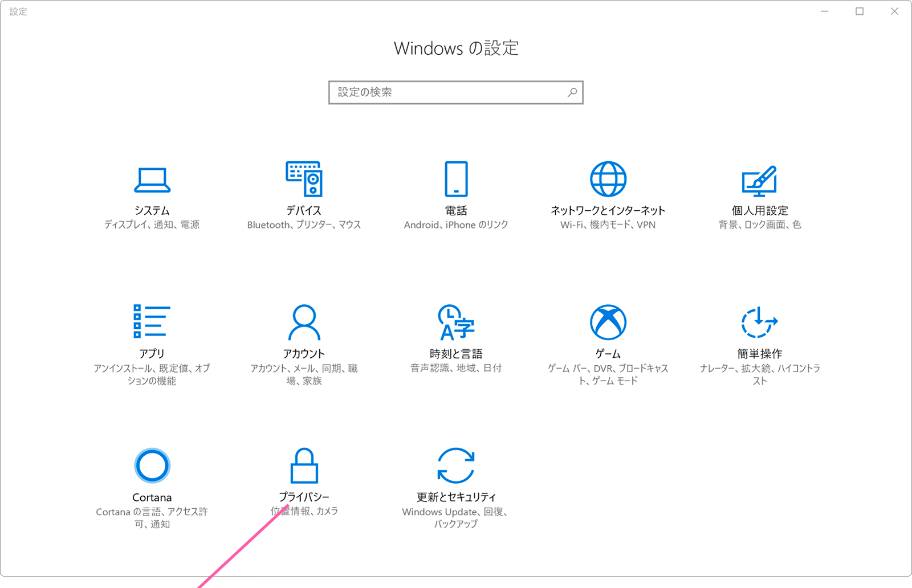Click the Bluetooth、プリンター、マウス description
The height and width of the screenshot is (588, 912).
(304, 225)
